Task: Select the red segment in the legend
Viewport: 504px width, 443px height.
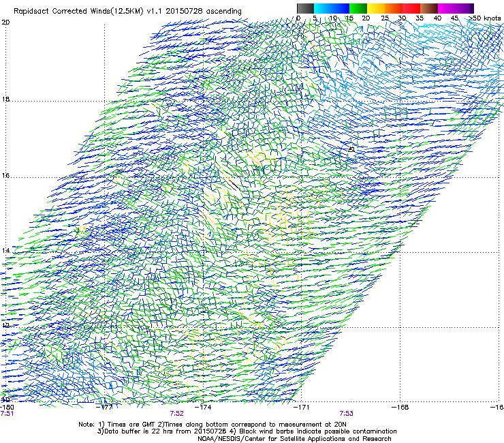Action: click(x=411, y=8)
